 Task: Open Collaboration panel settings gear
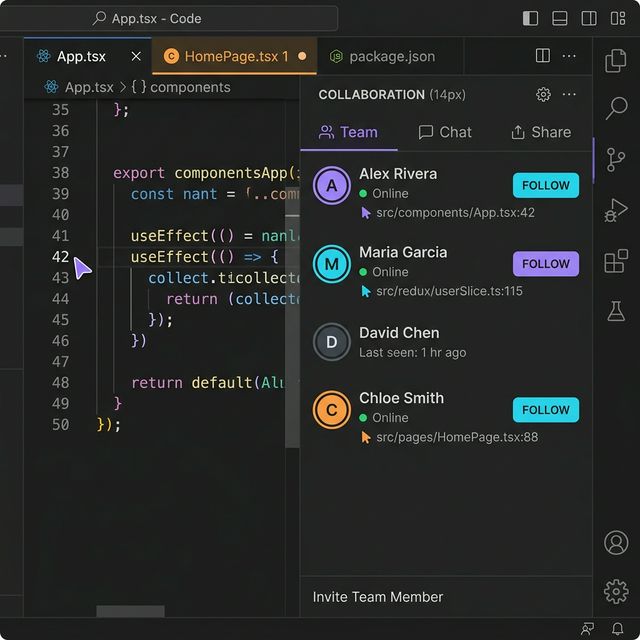click(543, 94)
